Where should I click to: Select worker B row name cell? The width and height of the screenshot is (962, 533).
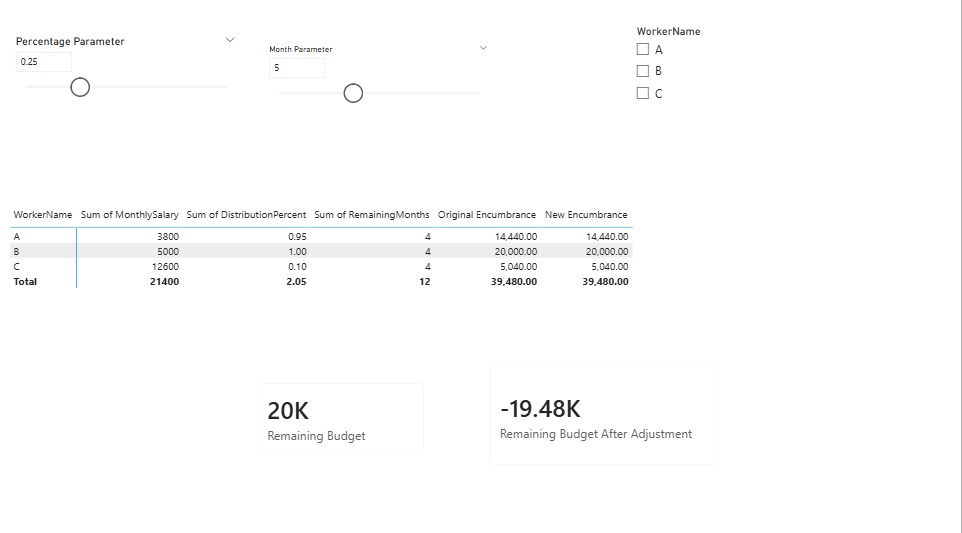(17, 251)
